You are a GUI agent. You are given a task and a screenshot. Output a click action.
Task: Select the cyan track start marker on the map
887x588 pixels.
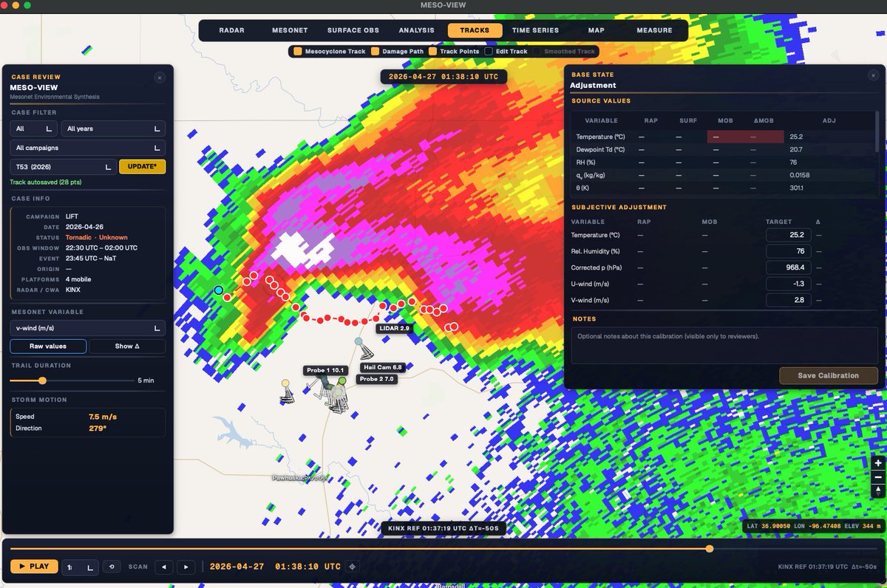coord(218,290)
